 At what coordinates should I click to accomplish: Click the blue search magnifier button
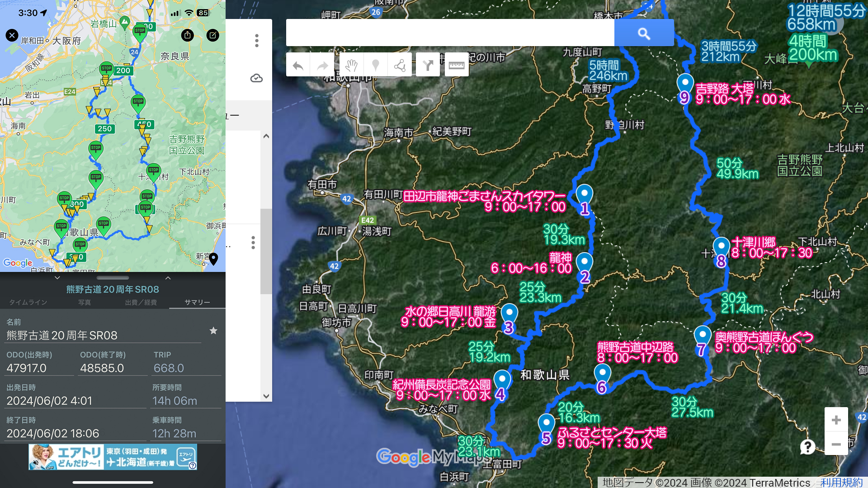pos(644,33)
